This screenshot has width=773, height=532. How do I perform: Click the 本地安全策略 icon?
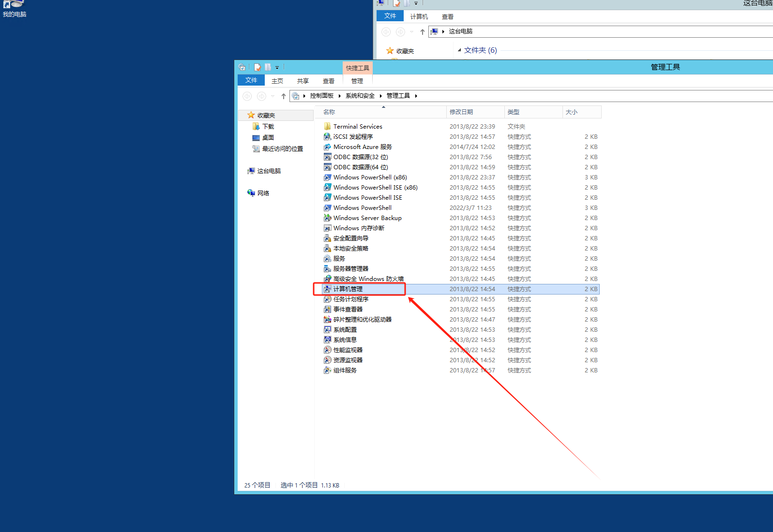(328, 248)
